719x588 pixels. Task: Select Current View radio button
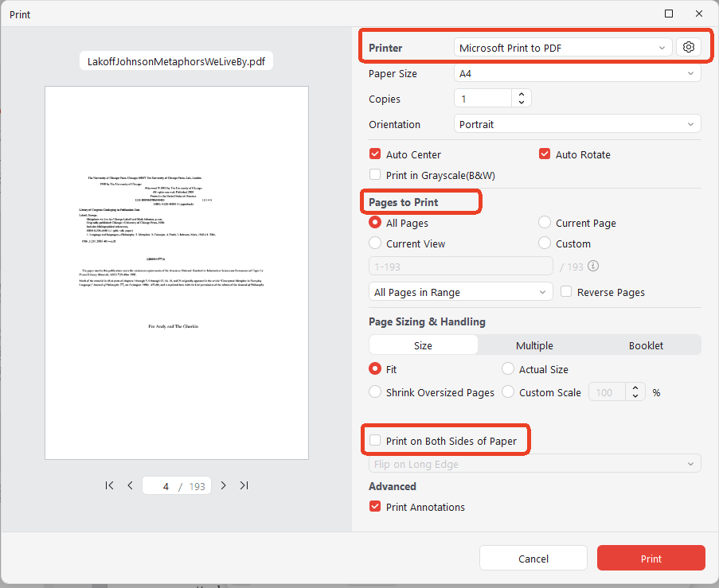tap(375, 243)
